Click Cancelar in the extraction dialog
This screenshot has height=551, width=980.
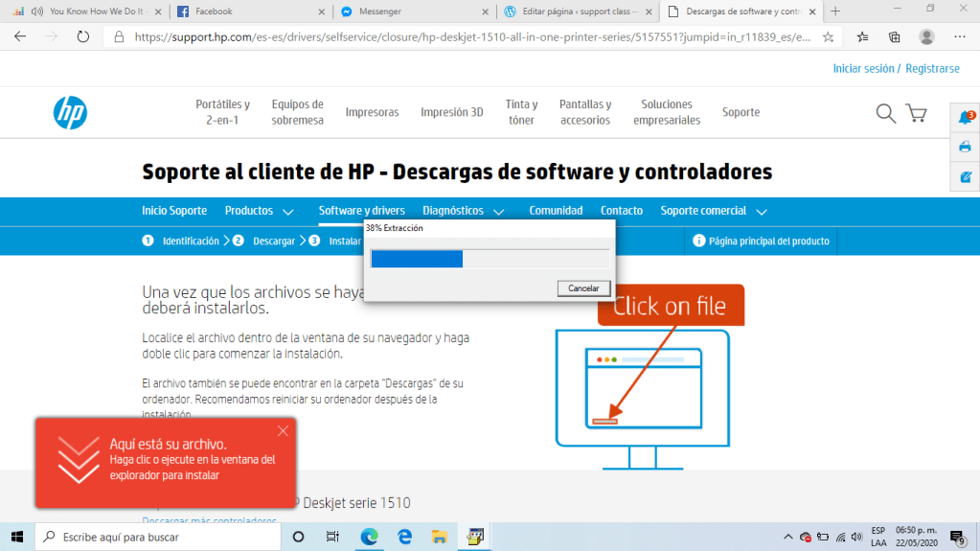click(583, 287)
